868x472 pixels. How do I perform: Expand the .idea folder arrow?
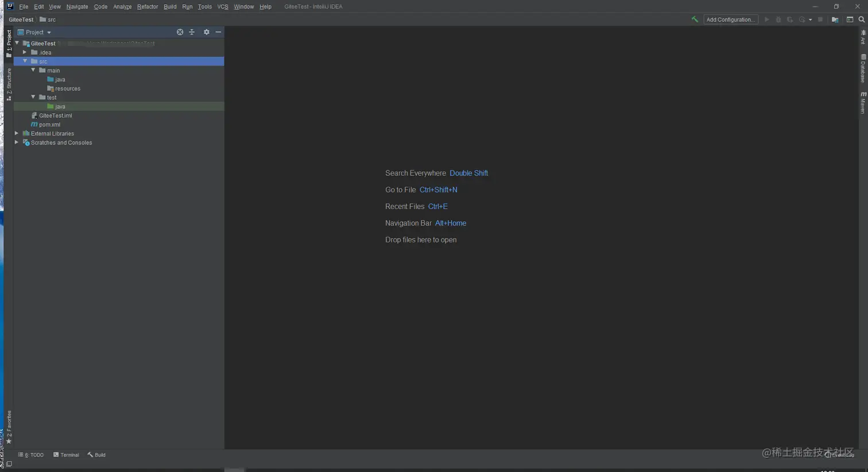[25, 52]
